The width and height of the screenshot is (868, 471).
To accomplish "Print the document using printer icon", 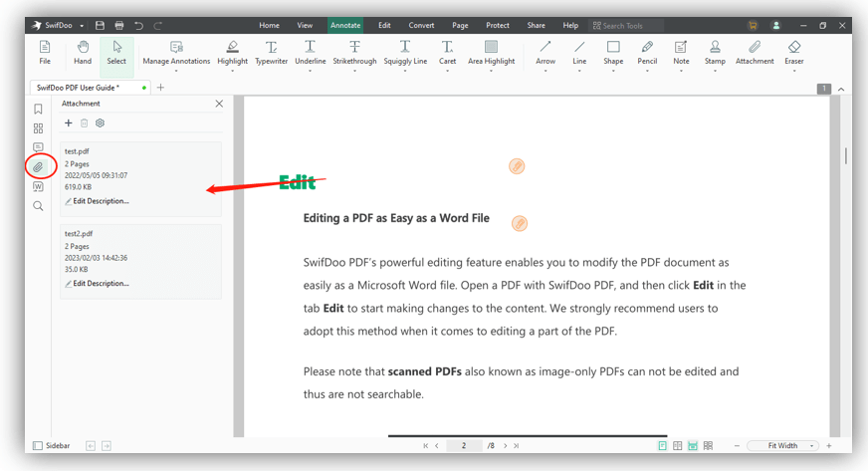I will [x=119, y=26].
